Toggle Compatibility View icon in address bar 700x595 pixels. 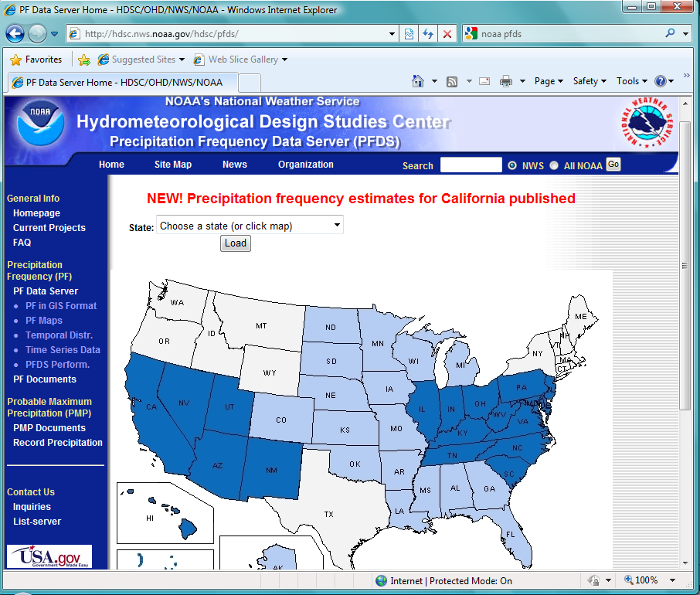[x=409, y=34]
